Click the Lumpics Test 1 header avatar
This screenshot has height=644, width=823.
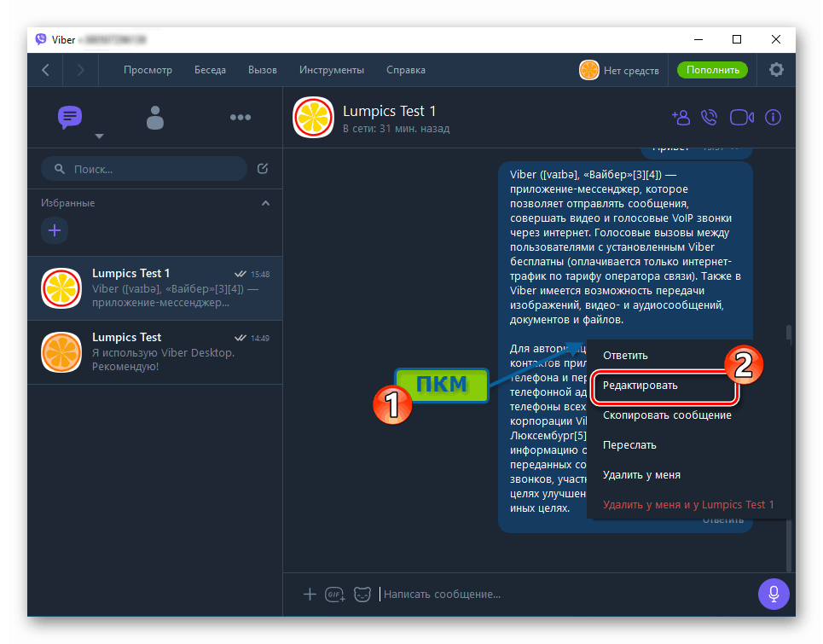[x=313, y=117]
